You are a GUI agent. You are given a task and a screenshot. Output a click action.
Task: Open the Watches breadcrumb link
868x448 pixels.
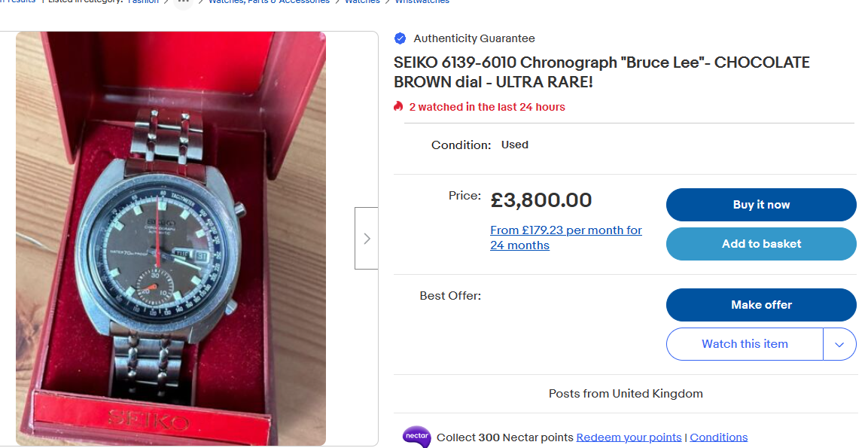(x=362, y=2)
